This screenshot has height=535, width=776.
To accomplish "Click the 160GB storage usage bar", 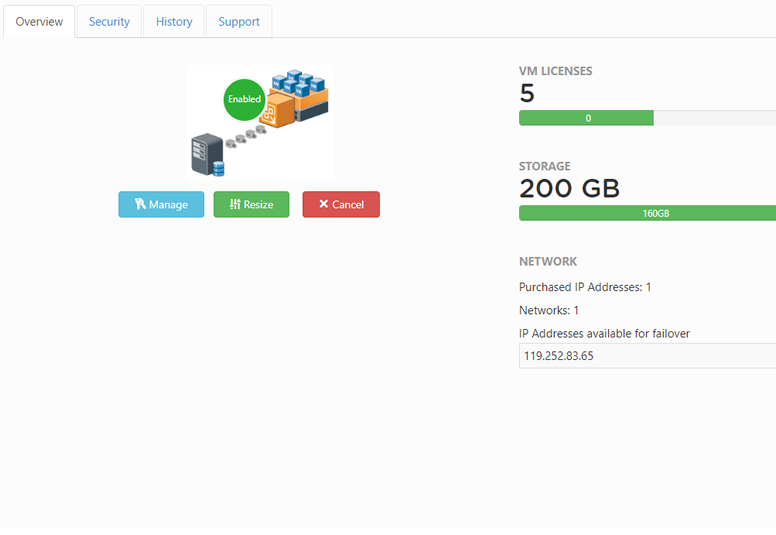I will click(647, 213).
